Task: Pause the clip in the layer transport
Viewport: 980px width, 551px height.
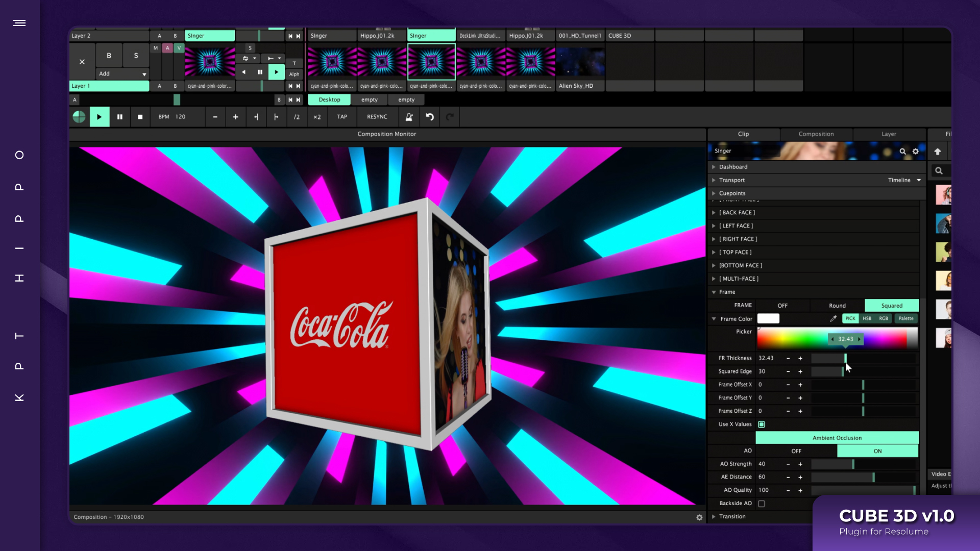Action: pos(260,72)
